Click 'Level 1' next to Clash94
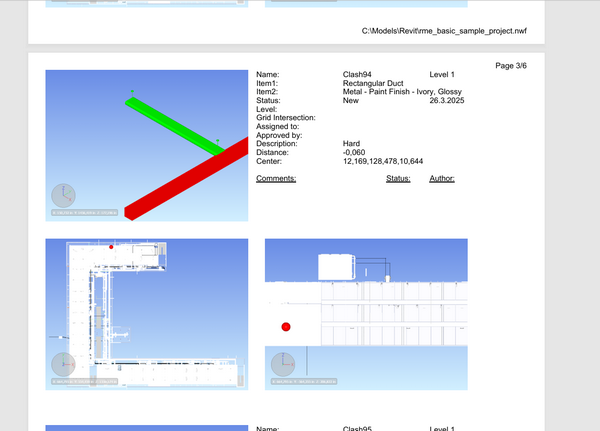Screen dimensions: 600x431 coord(442,74)
